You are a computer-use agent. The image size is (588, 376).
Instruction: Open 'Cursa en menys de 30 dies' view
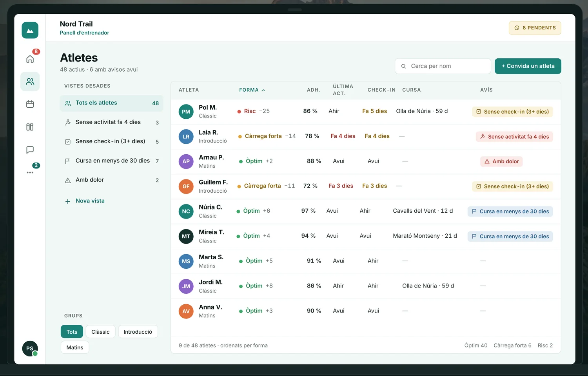pos(112,161)
